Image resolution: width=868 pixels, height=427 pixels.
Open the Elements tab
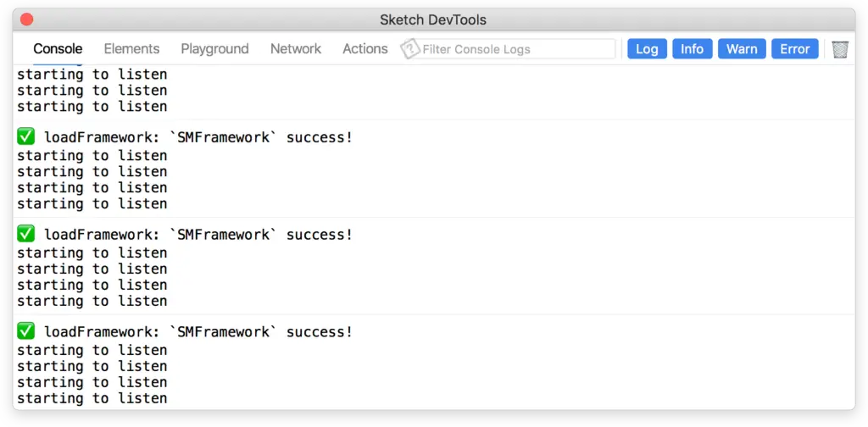pyautogui.click(x=131, y=49)
